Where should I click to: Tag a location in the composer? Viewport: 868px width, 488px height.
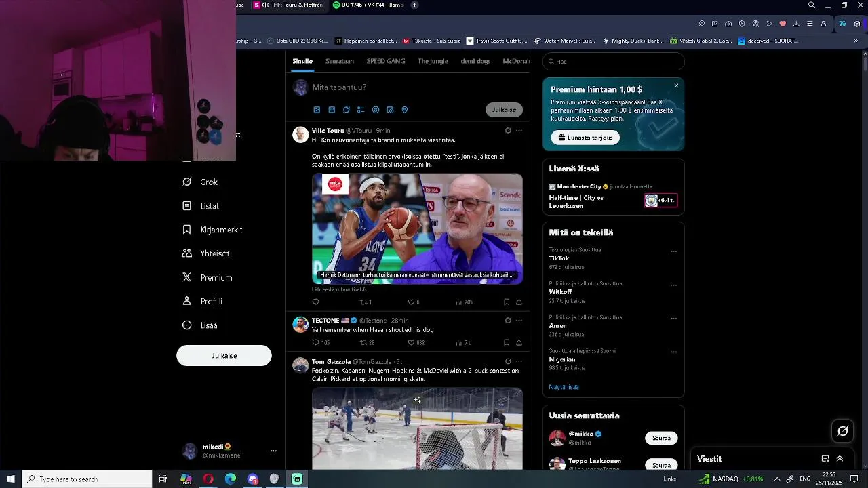click(405, 110)
